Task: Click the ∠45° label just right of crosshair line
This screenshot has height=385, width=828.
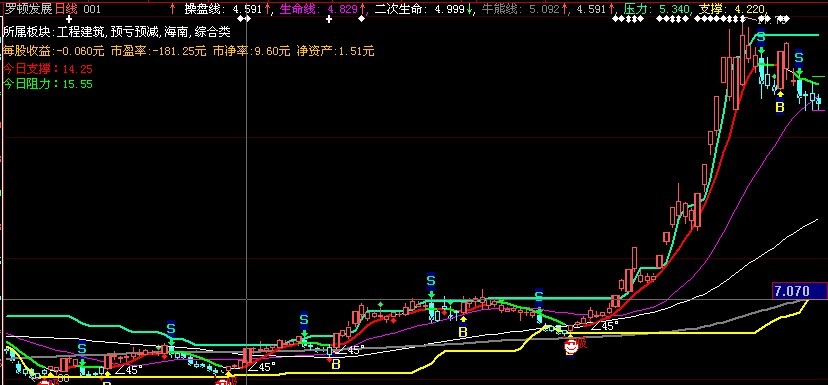Action: (262, 367)
